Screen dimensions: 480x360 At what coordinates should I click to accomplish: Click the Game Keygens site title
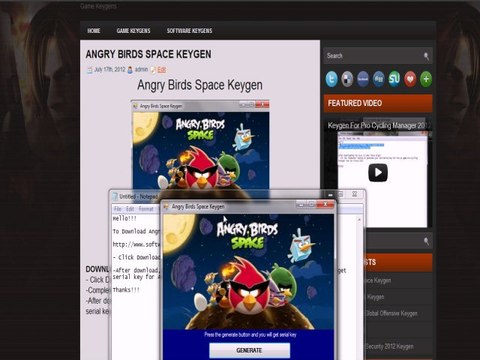click(x=98, y=6)
